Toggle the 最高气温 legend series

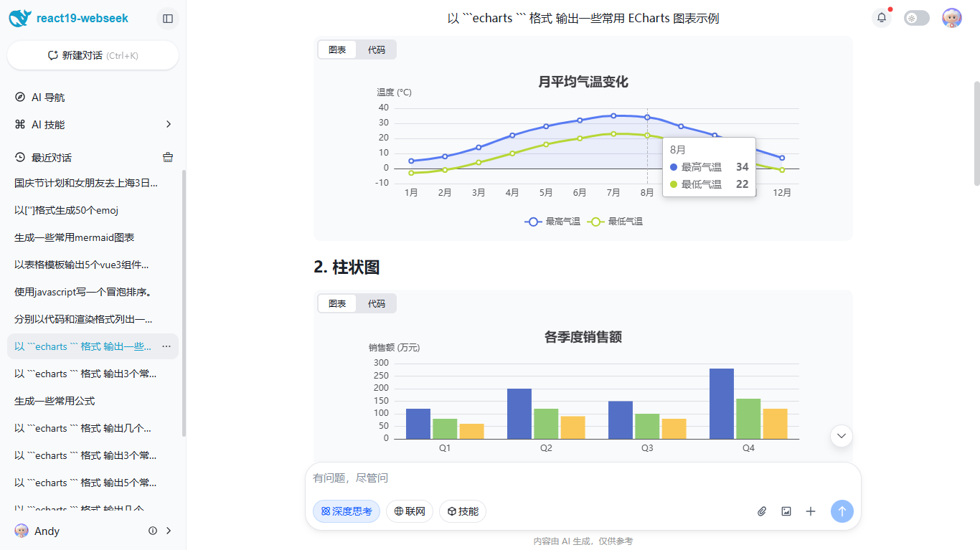click(x=552, y=222)
